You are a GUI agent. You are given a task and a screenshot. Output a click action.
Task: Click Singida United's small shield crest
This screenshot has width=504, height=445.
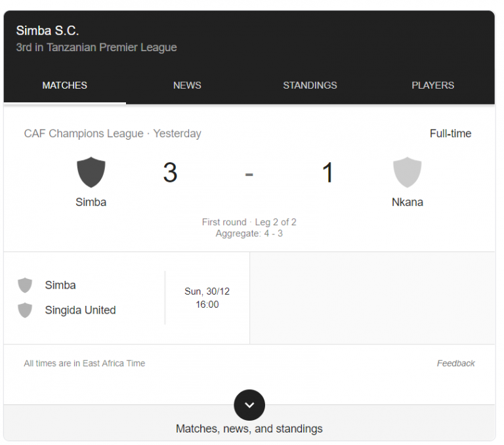coord(25,310)
